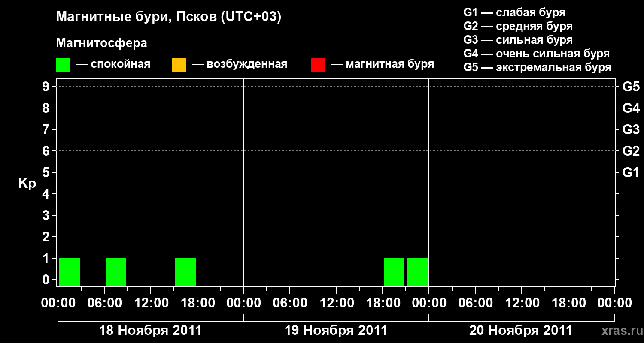The width and height of the screenshot is (644, 343).
Task: Click the '— возбужденная' legend label
Action: tap(240, 64)
